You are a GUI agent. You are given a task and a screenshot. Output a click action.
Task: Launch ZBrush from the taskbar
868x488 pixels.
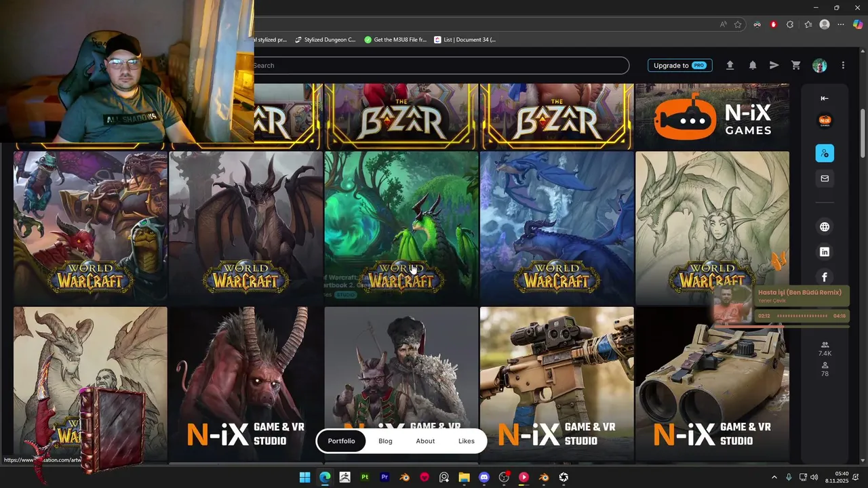click(x=344, y=477)
